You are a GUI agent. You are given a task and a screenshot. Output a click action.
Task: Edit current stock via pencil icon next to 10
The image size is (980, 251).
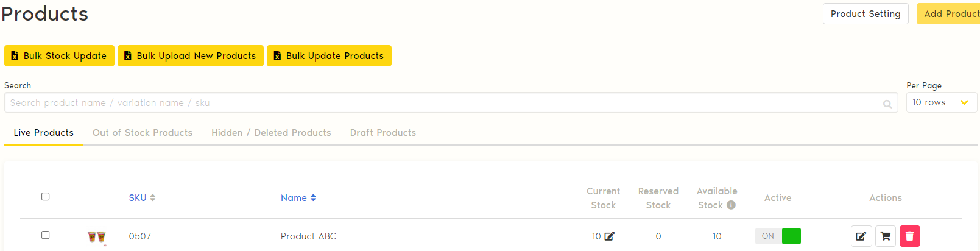coord(610,236)
